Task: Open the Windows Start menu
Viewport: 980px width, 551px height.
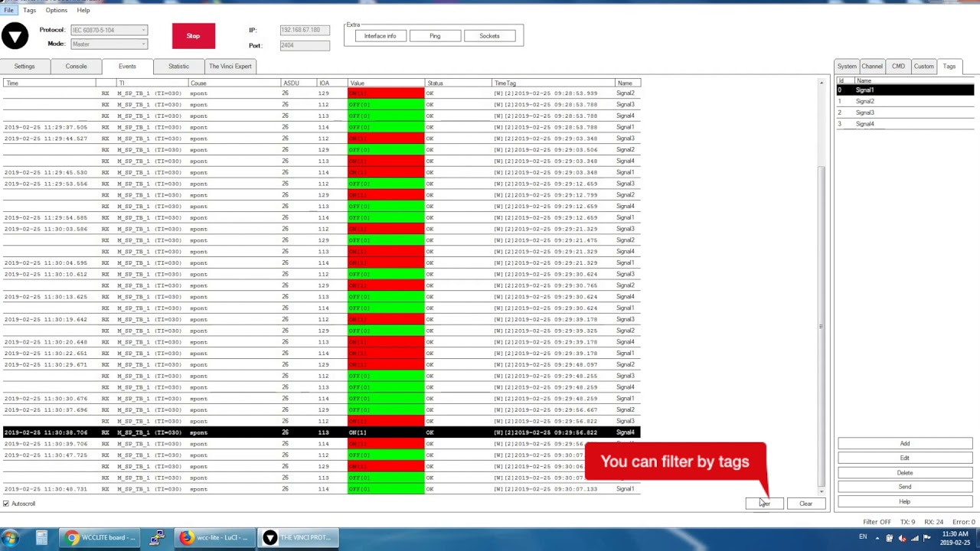Action: click(10, 538)
